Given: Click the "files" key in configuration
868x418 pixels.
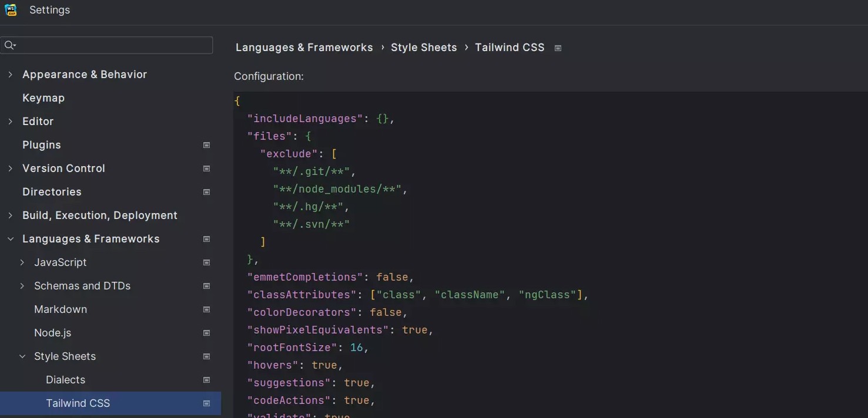Looking at the screenshot, I should [x=270, y=136].
